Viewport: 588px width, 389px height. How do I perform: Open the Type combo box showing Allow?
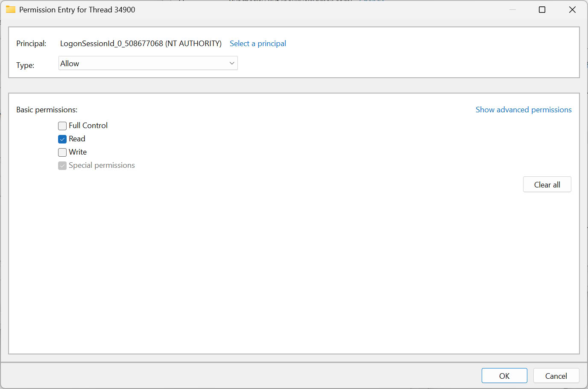148,63
